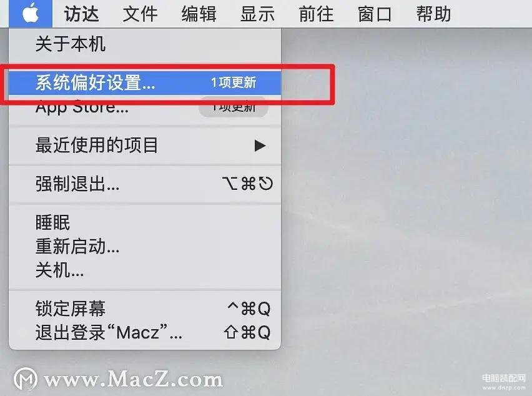Open the Apple logo menu
Image resolution: width=532 pixels, height=396 pixels.
pyautogui.click(x=31, y=14)
